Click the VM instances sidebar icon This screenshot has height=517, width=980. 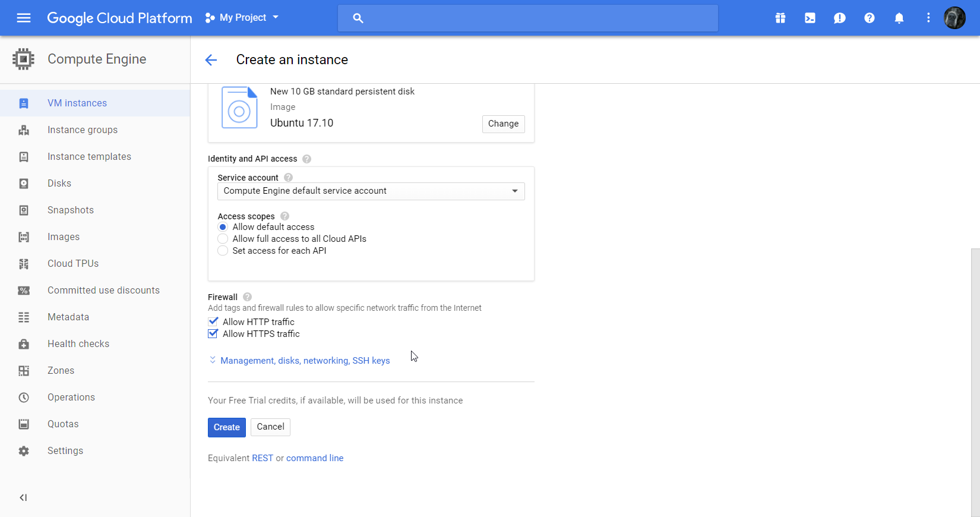click(24, 103)
